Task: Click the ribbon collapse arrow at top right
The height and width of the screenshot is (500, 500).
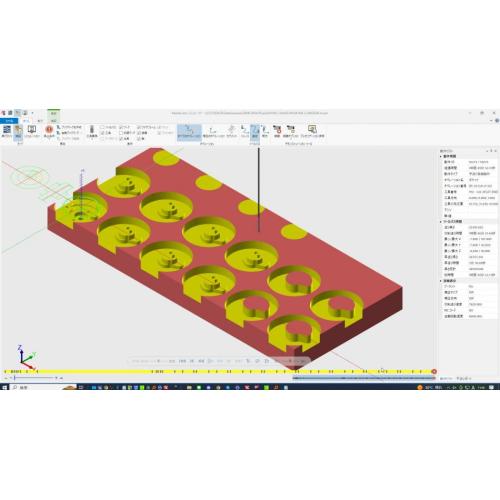Action: click(x=492, y=121)
